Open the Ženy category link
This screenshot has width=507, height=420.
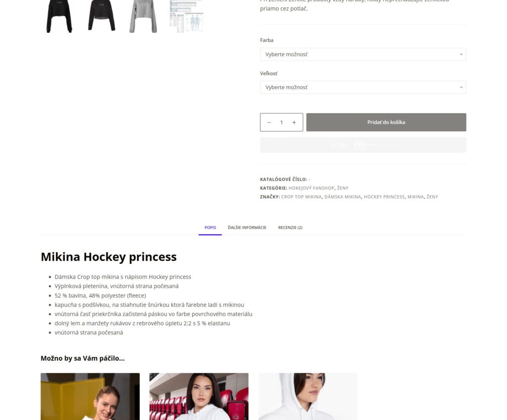(x=343, y=188)
